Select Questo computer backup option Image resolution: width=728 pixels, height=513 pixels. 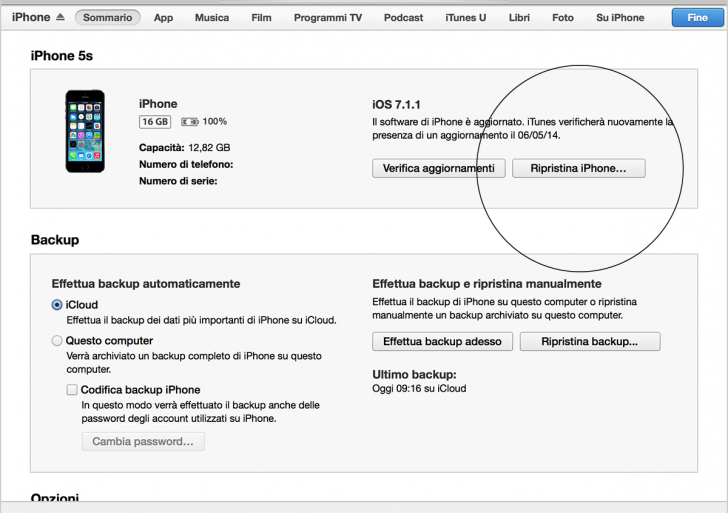pyautogui.click(x=57, y=341)
